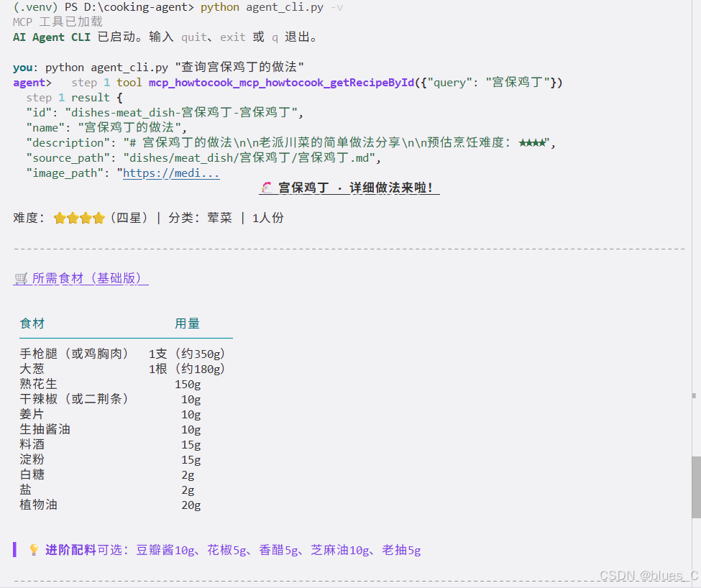Click the light bulb emoji icon
701x588 pixels.
coord(34,550)
